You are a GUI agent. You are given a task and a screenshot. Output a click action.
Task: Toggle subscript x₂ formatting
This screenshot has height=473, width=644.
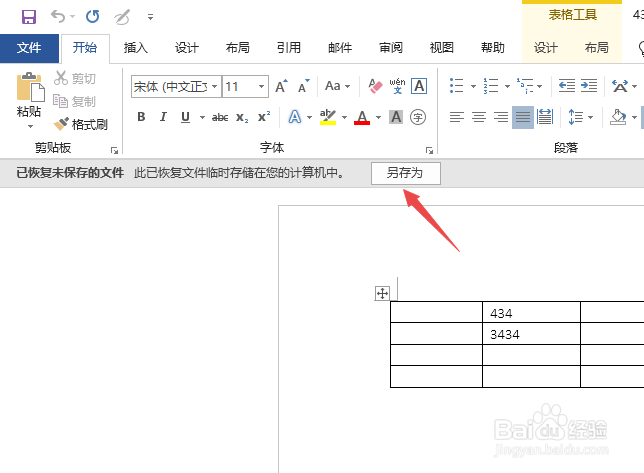coord(242,117)
